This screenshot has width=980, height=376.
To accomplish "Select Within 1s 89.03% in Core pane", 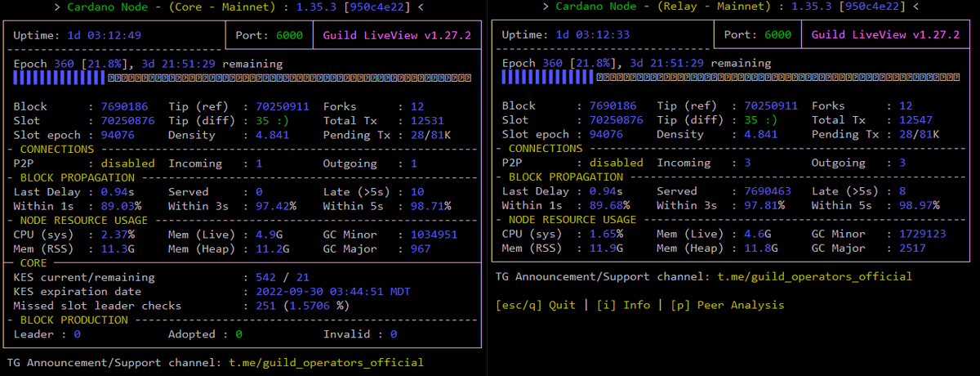I will [121, 206].
